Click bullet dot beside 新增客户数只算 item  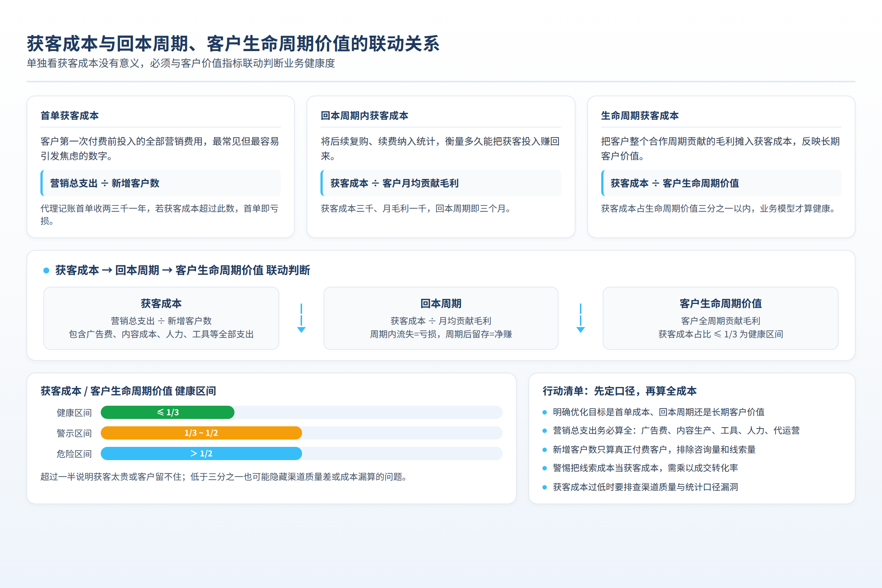point(545,450)
